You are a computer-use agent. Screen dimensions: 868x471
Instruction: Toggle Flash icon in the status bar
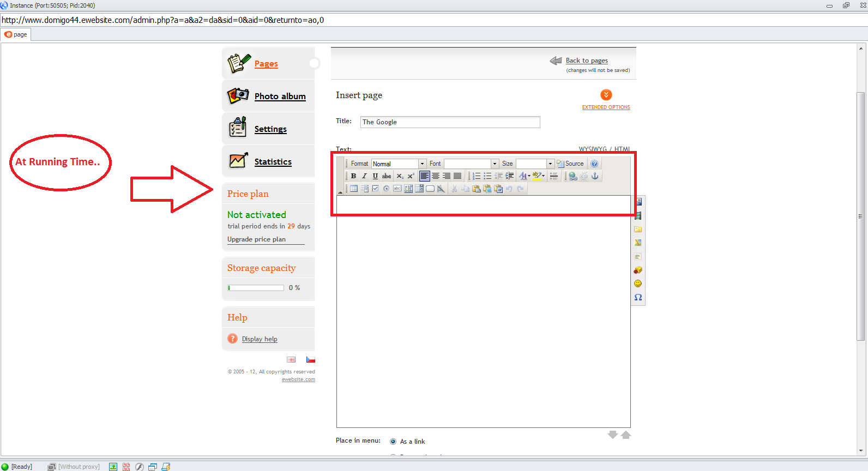[140, 467]
